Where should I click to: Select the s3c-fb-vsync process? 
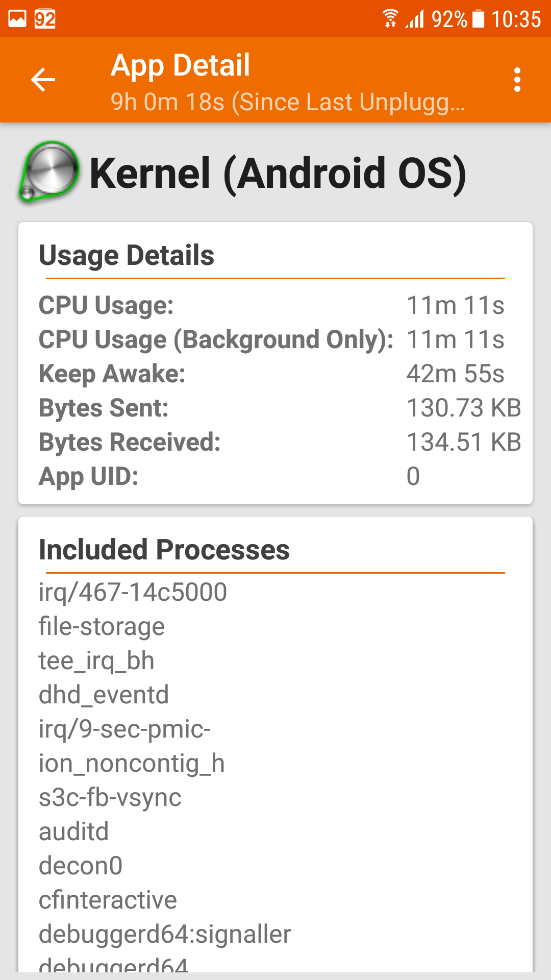tap(110, 797)
